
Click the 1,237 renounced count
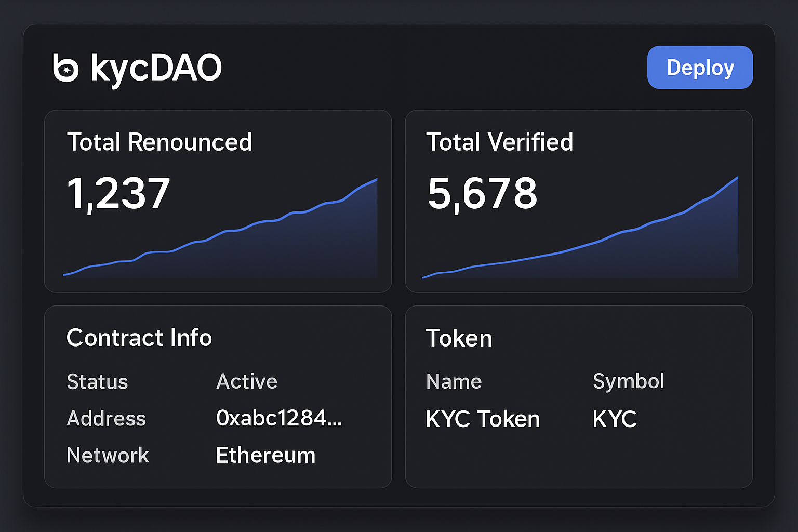(118, 194)
